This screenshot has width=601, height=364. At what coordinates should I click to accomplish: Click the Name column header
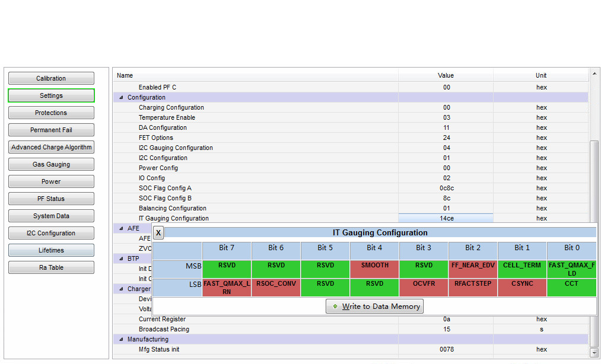(256, 75)
